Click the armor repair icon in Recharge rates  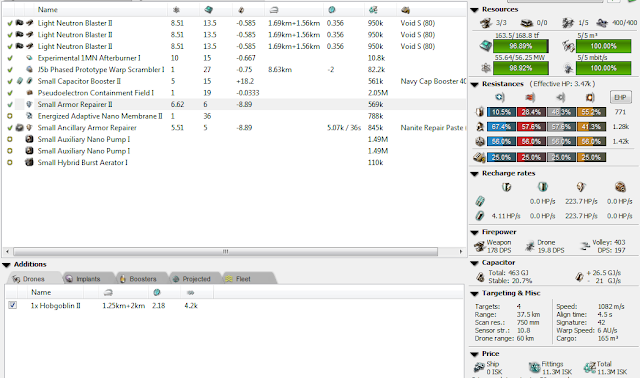581,187
